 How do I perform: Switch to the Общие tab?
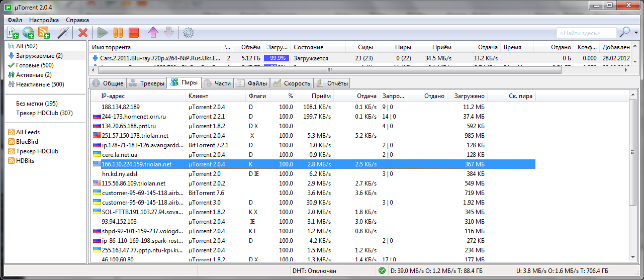coord(108,83)
